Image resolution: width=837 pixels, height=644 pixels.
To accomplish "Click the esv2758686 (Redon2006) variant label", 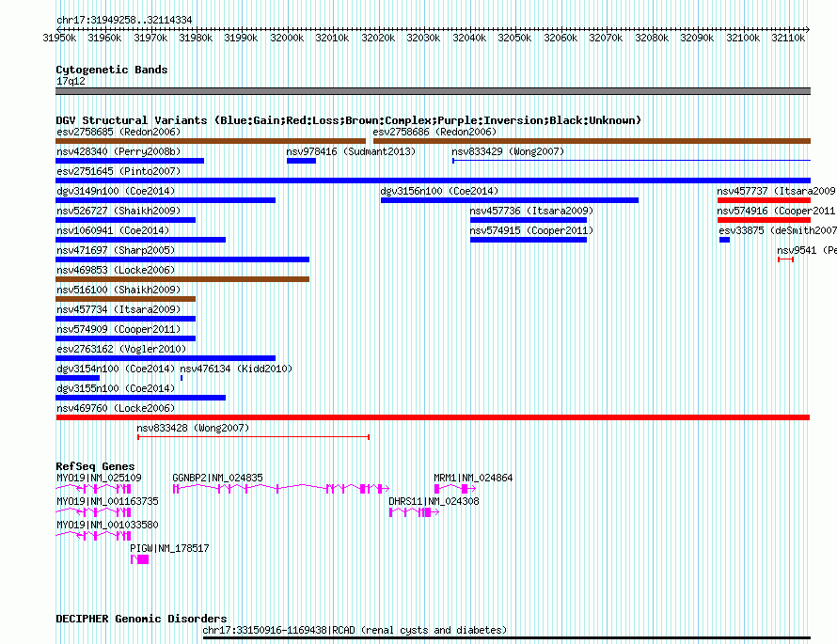I will (434, 132).
